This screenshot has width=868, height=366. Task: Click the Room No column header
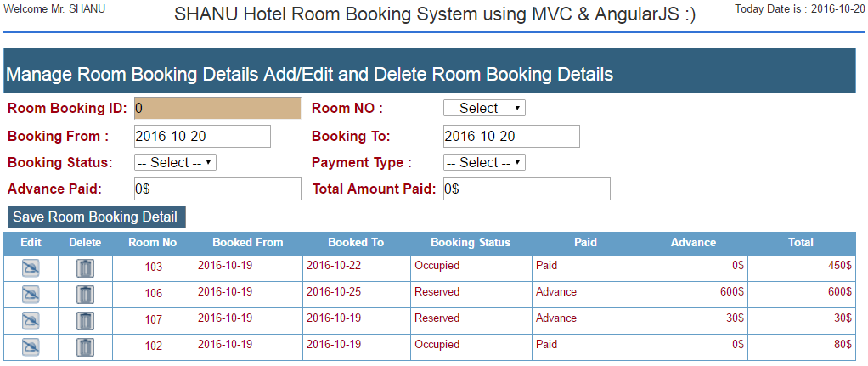click(153, 243)
